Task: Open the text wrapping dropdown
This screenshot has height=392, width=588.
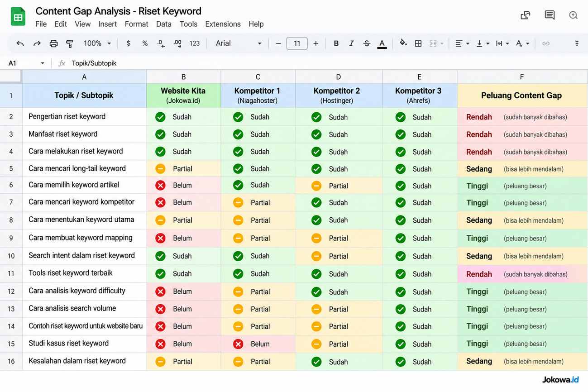Action: pyautogui.click(x=502, y=43)
